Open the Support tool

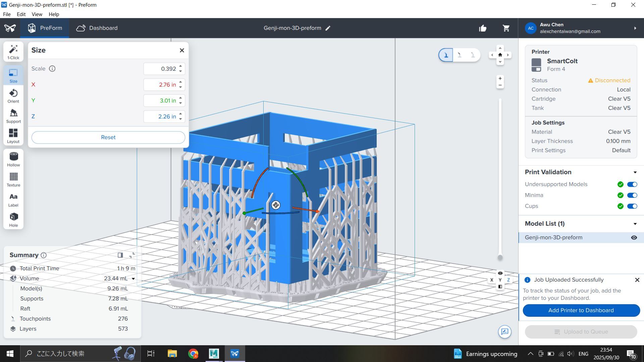pyautogui.click(x=13, y=116)
